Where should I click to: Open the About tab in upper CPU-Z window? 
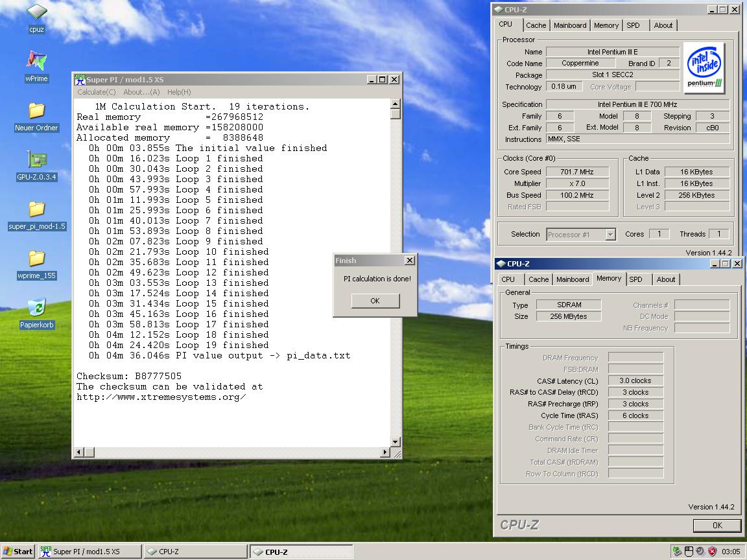click(663, 25)
